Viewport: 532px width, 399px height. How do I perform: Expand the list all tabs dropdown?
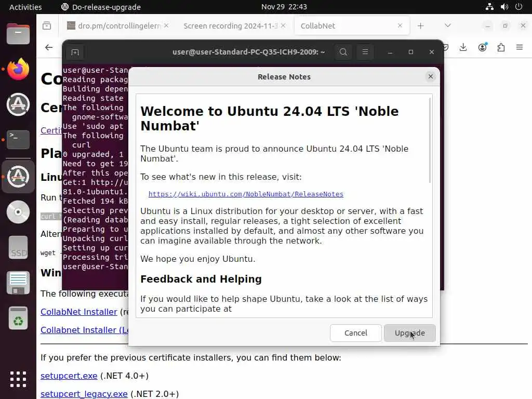click(x=448, y=25)
